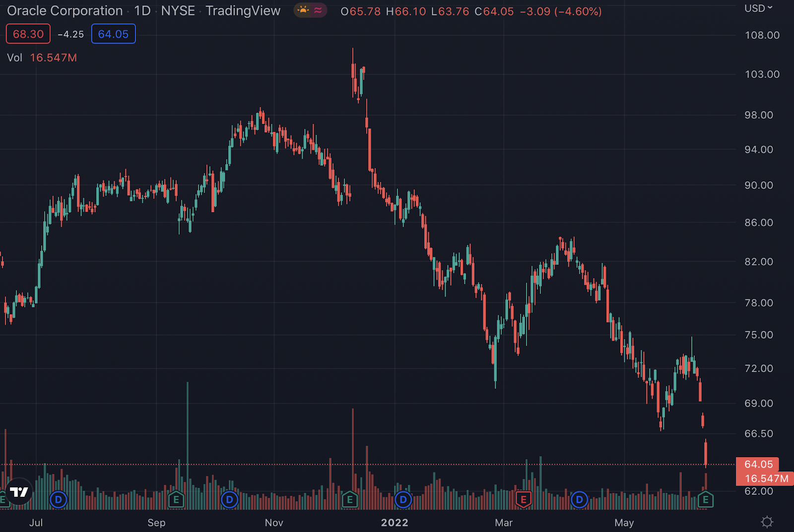The width and height of the screenshot is (794, 532).
Task: Click the Oracle Corporation symbol title
Action: (65, 10)
